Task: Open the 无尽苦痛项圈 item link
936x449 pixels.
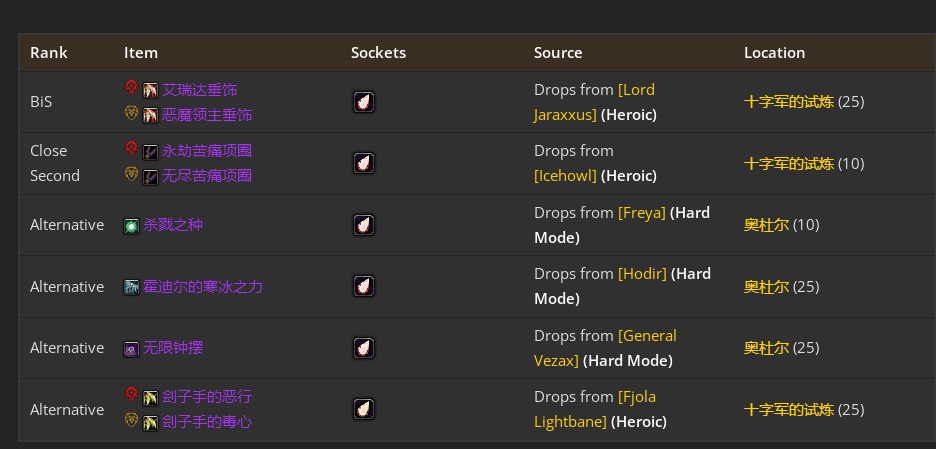Action: click(x=207, y=176)
